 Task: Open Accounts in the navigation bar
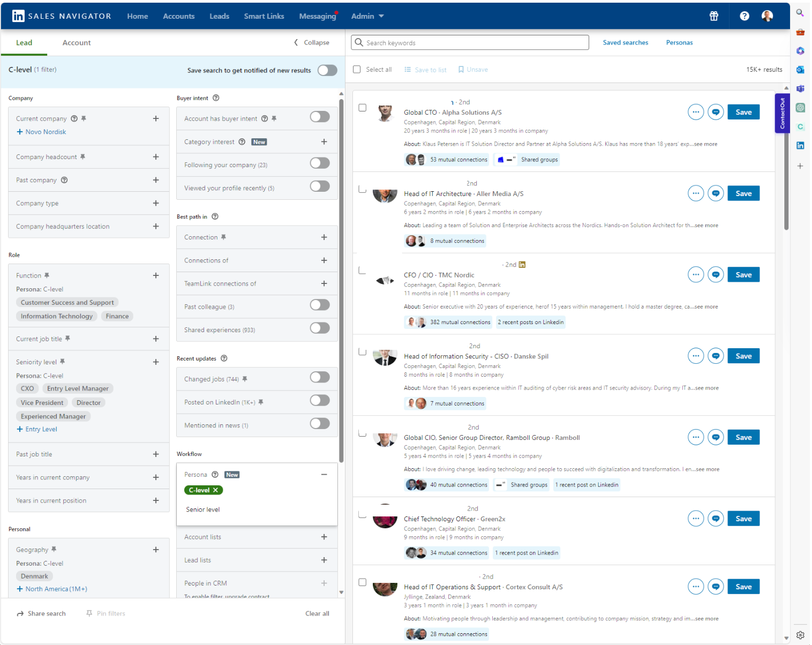(179, 16)
